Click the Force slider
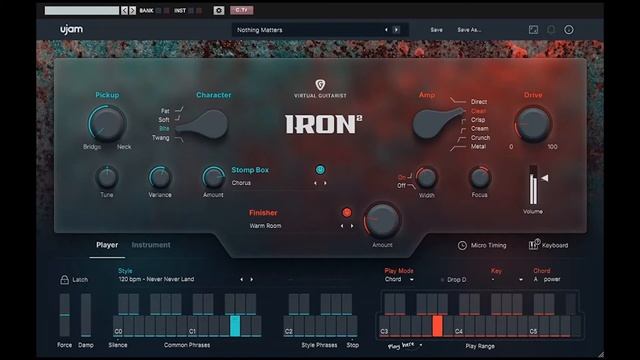Screen dimensions: 640x360 pyautogui.click(x=64, y=315)
